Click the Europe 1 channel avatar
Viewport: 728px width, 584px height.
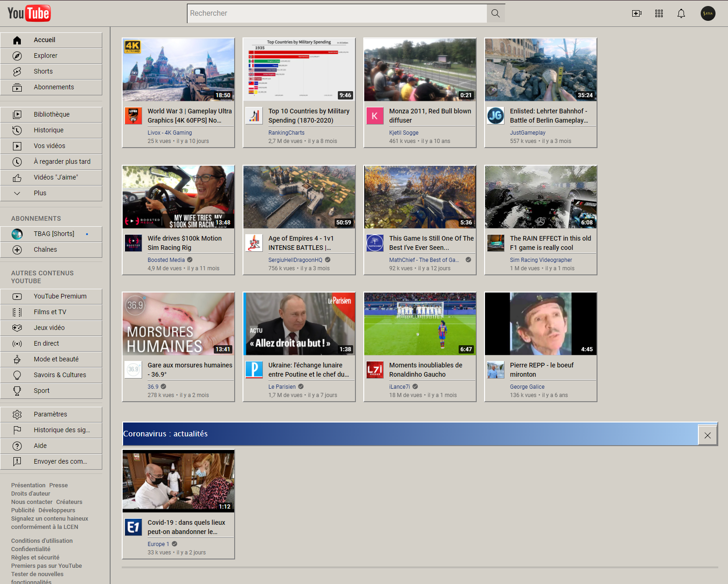[133, 527]
